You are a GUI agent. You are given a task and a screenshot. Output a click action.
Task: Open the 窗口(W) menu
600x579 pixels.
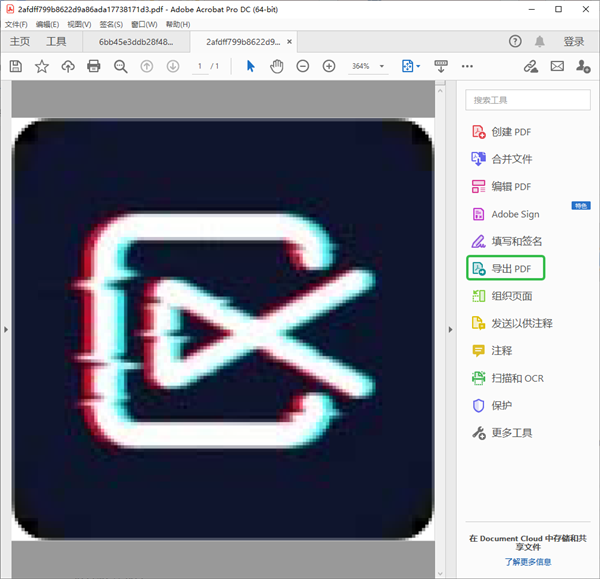[144, 24]
